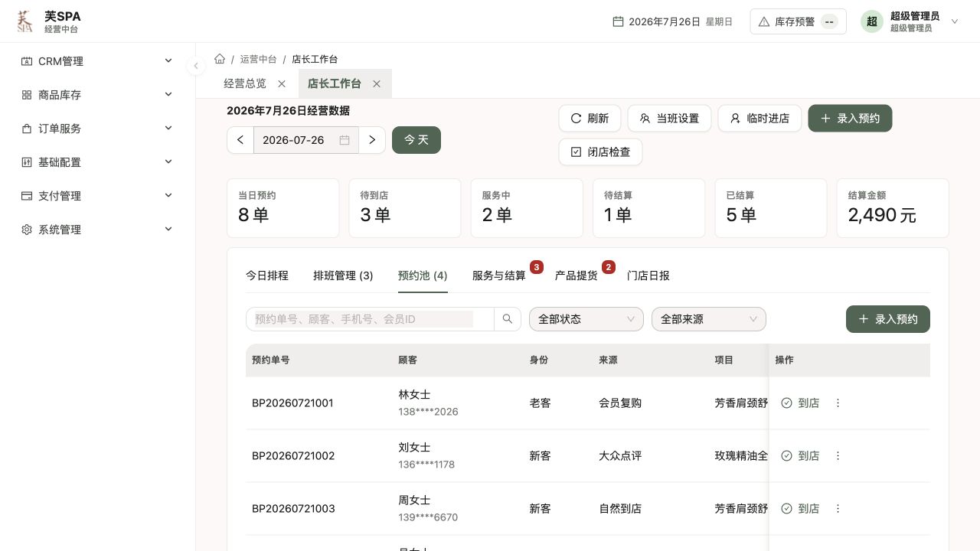980x551 pixels.
Task: Open 当班设置
Action: pos(669,119)
